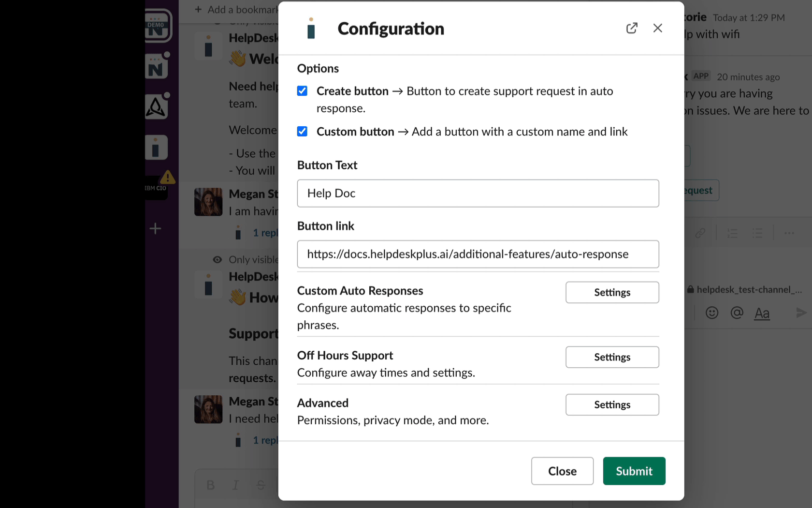Open Custom Auto Responses settings
This screenshot has height=508, width=812.
tap(612, 292)
